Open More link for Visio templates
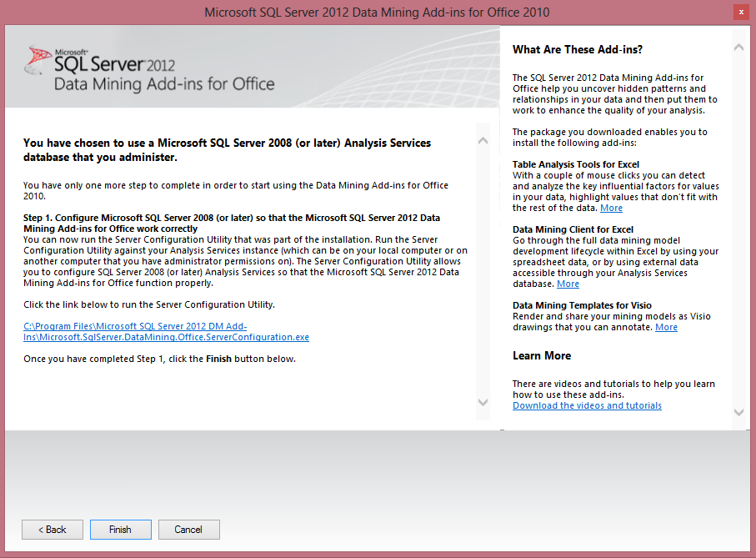Screen dimensions: 756x558 666,328
